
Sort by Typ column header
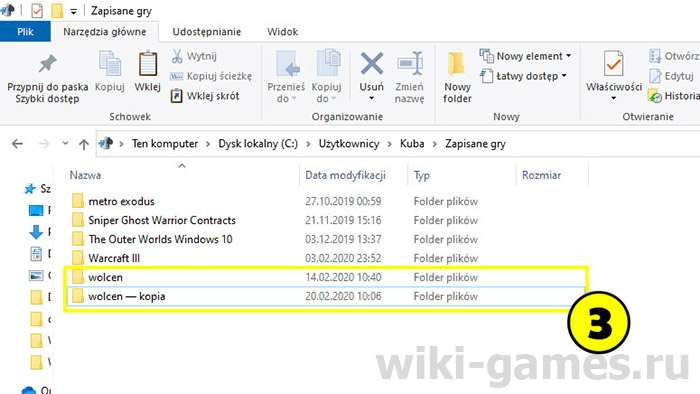422,175
